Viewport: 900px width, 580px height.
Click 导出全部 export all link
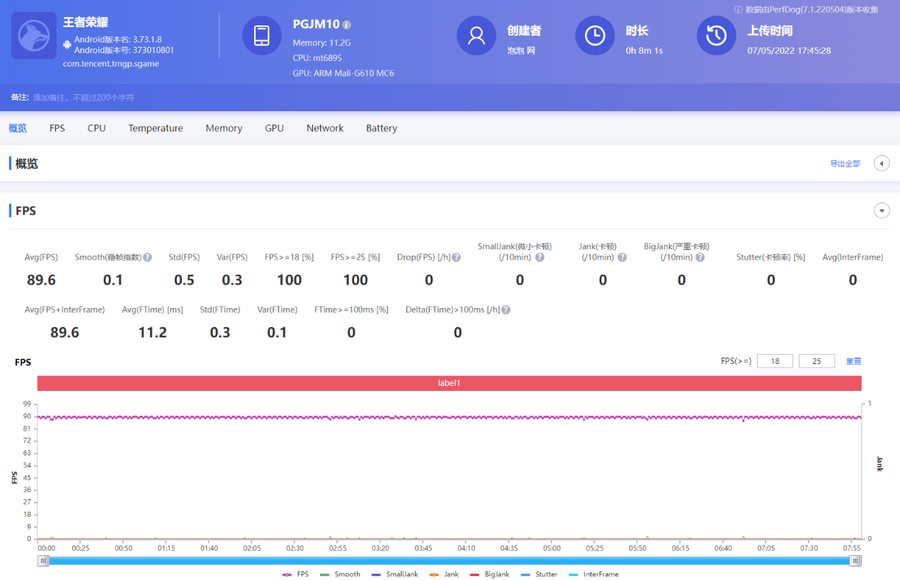[844, 163]
